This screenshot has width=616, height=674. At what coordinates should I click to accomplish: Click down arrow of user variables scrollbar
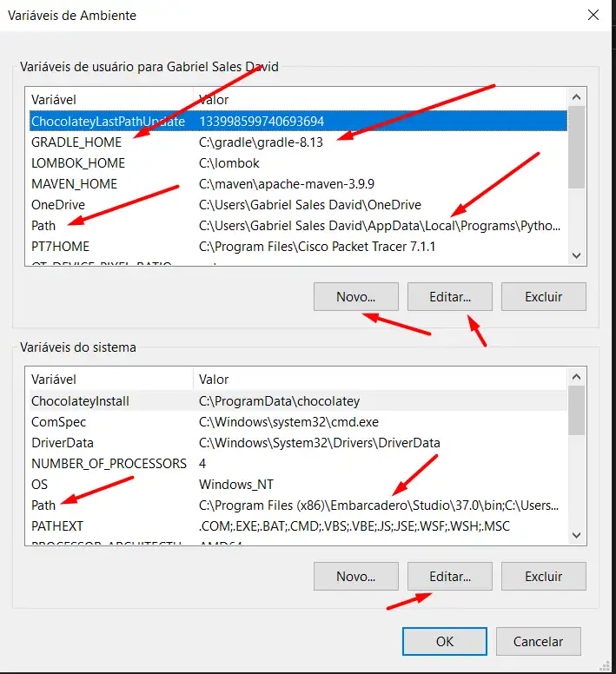[575, 255]
